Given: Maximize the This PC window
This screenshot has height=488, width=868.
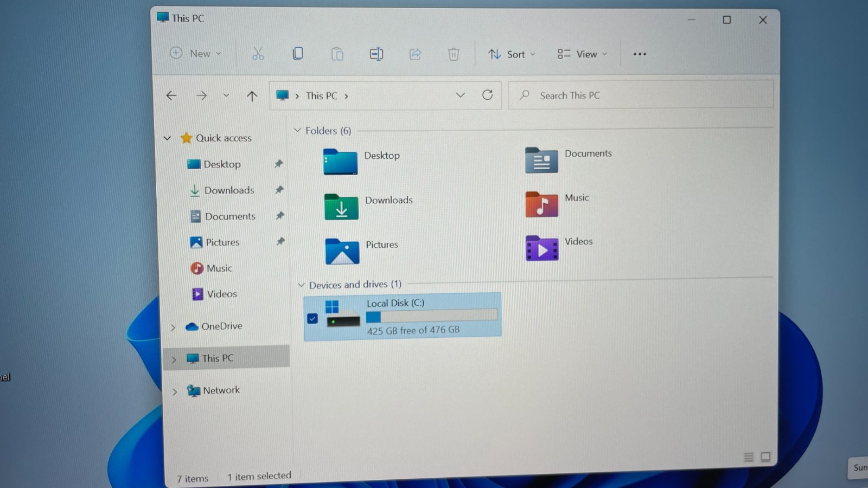Looking at the screenshot, I should 727,20.
